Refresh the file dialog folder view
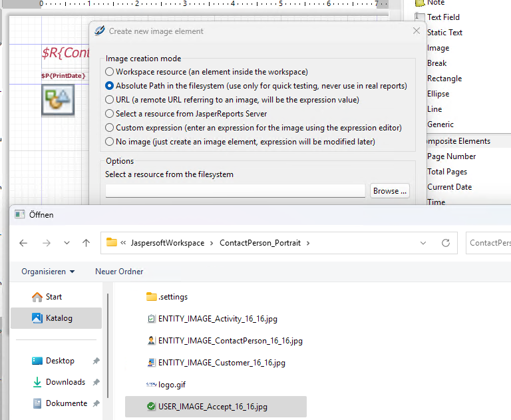 point(446,243)
